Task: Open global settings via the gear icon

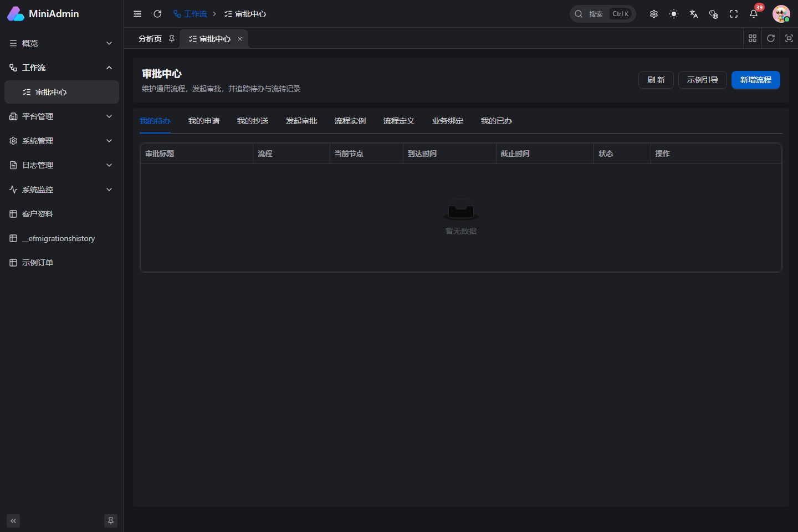Action: [654, 14]
